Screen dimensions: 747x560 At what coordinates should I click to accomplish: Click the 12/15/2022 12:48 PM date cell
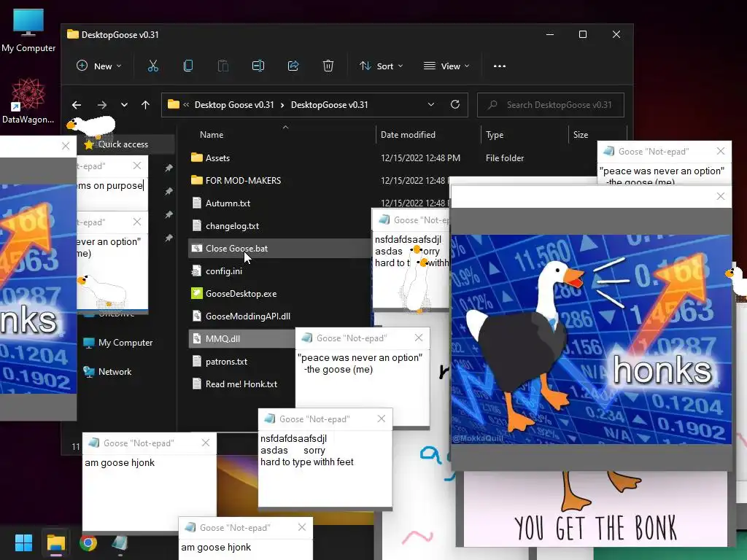[420, 158]
